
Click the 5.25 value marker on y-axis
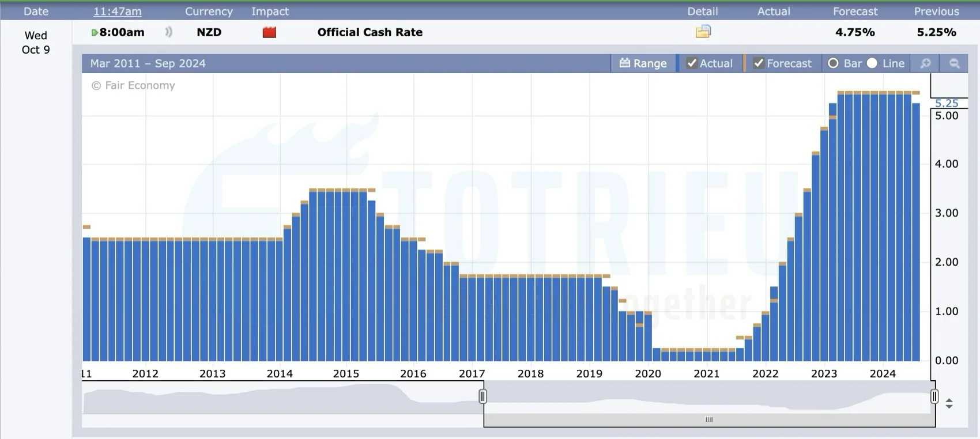(x=947, y=103)
